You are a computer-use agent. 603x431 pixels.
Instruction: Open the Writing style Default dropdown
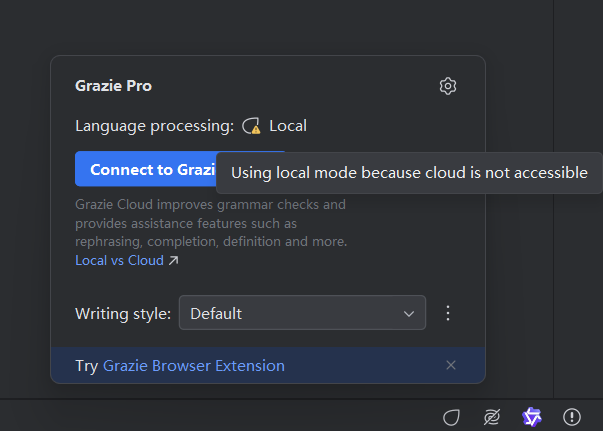tap(302, 313)
